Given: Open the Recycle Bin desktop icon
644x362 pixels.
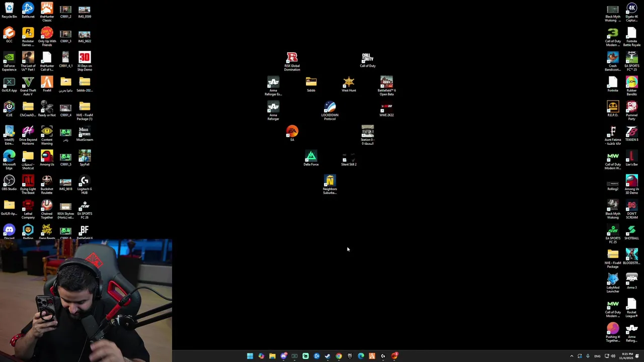Looking at the screenshot, I should coord(9,11).
